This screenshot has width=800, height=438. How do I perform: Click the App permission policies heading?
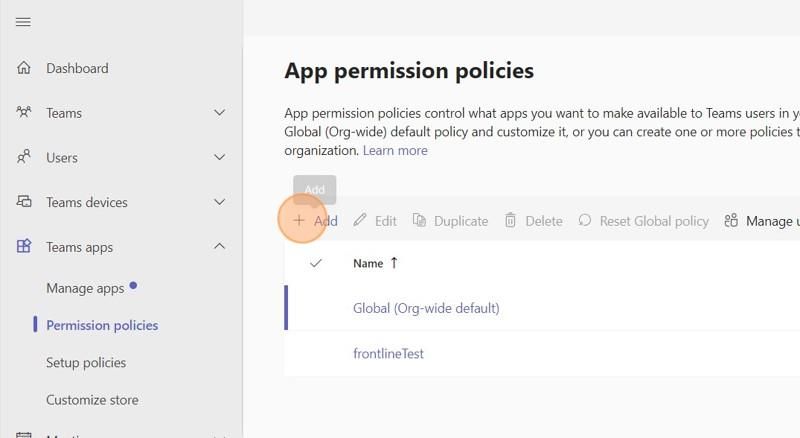pos(409,71)
